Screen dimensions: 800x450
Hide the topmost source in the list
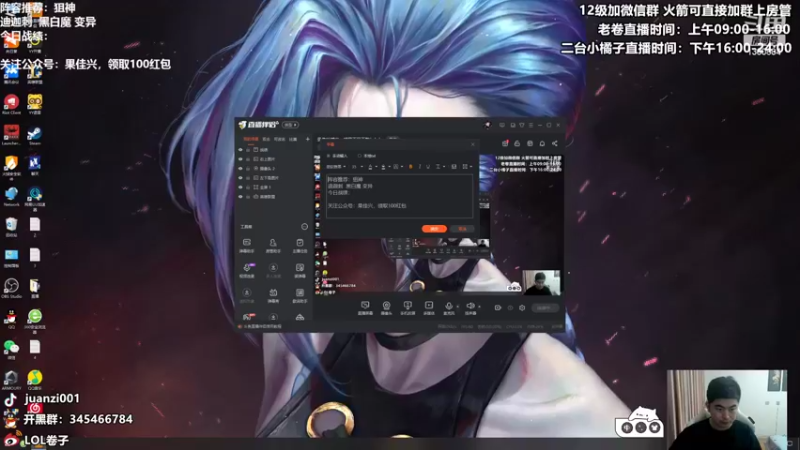pyautogui.click(x=240, y=149)
